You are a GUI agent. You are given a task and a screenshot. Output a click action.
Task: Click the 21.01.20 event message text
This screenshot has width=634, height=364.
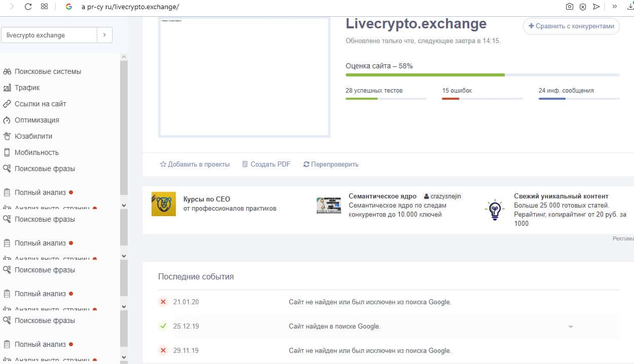370,302
